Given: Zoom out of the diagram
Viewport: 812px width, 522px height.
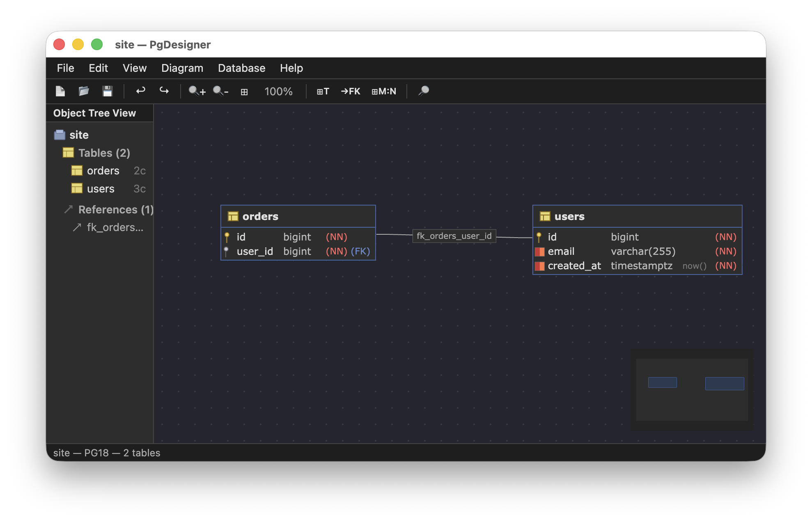Looking at the screenshot, I should (x=221, y=91).
